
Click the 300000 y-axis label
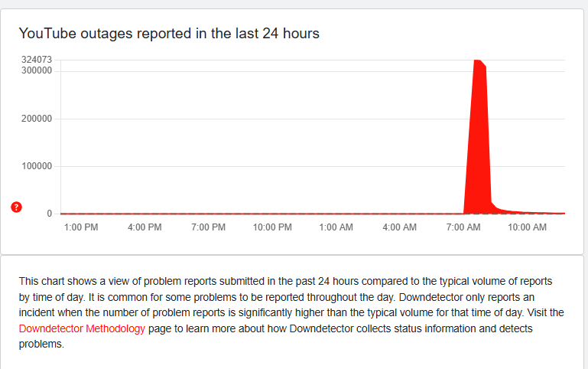(x=37, y=70)
